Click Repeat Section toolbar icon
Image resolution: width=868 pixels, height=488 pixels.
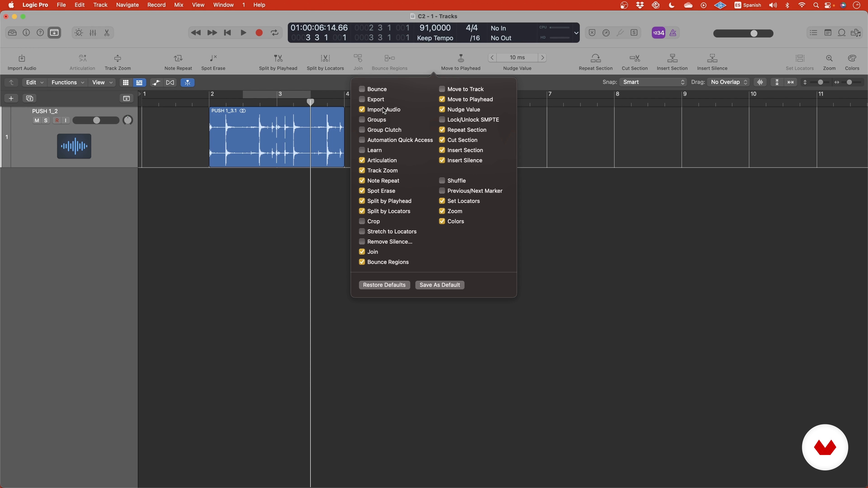596,59
